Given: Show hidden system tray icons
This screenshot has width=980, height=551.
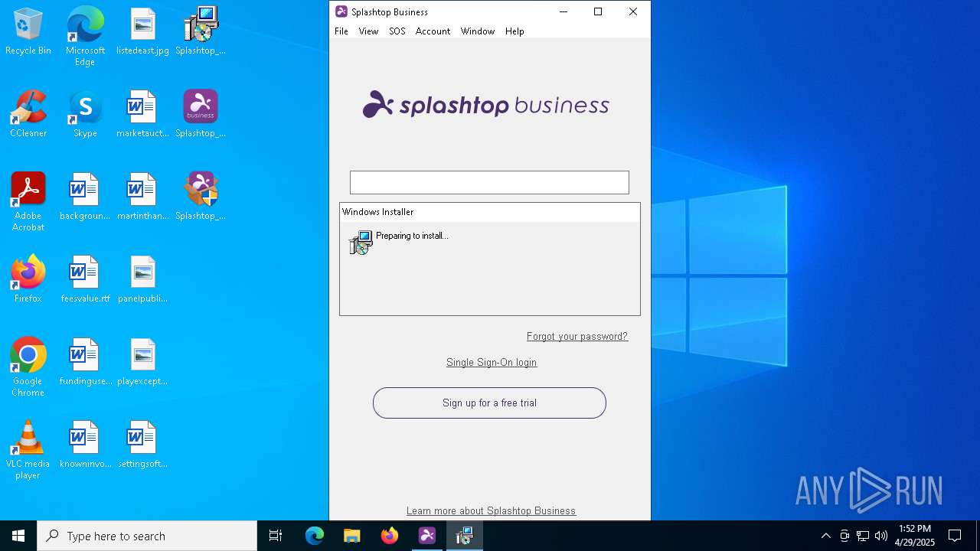Looking at the screenshot, I should pyautogui.click(x=826, y=536).
